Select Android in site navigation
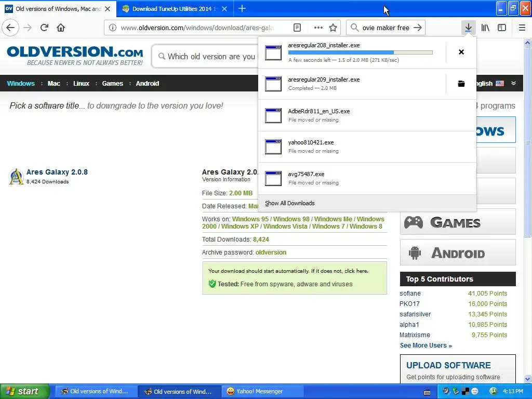This screenshot has width=532, height=399. click(147, 83)
